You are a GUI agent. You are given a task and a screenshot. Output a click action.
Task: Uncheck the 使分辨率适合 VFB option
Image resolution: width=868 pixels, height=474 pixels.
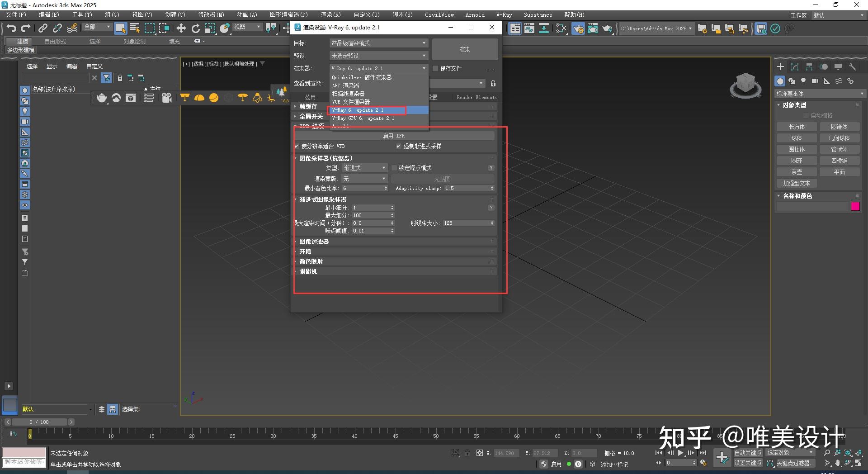297,146
